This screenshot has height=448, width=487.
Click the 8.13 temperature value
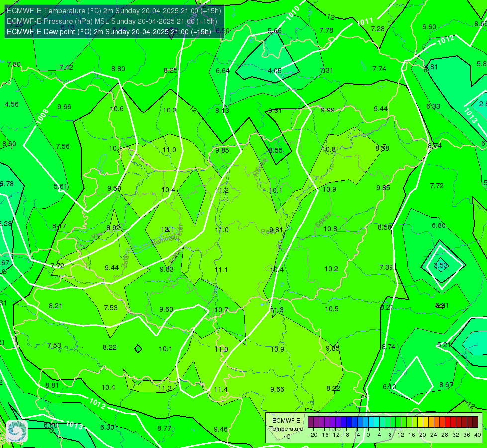click(222, 111)
